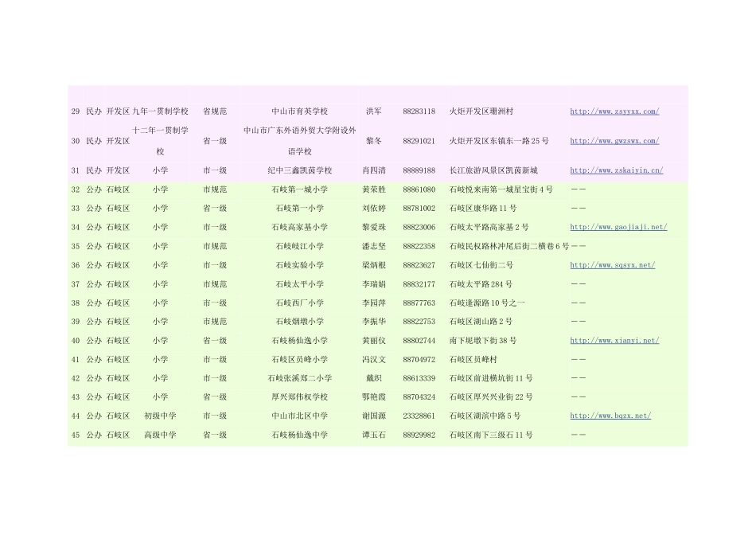Click the school name 石岐太平小学

point(299,285)
